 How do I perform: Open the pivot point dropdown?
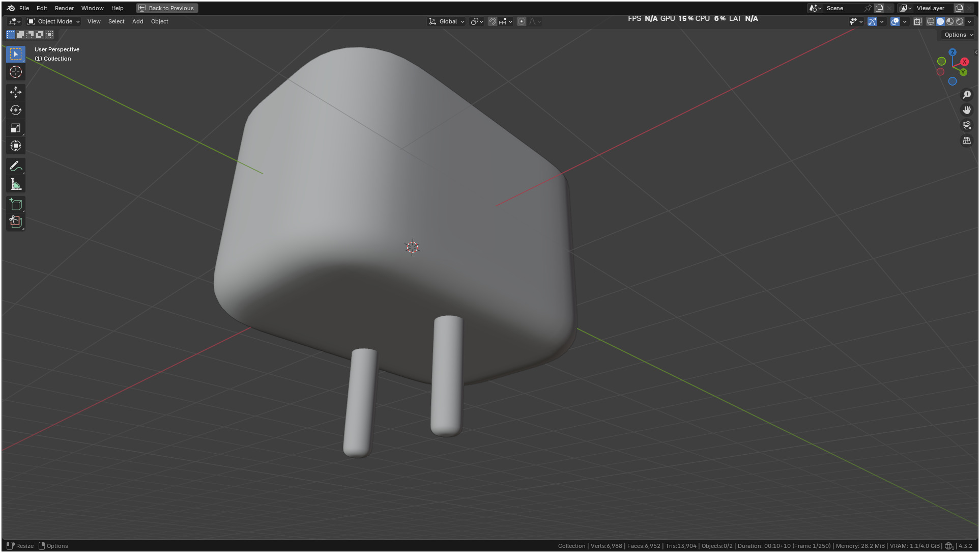click(x=477, y=21)
